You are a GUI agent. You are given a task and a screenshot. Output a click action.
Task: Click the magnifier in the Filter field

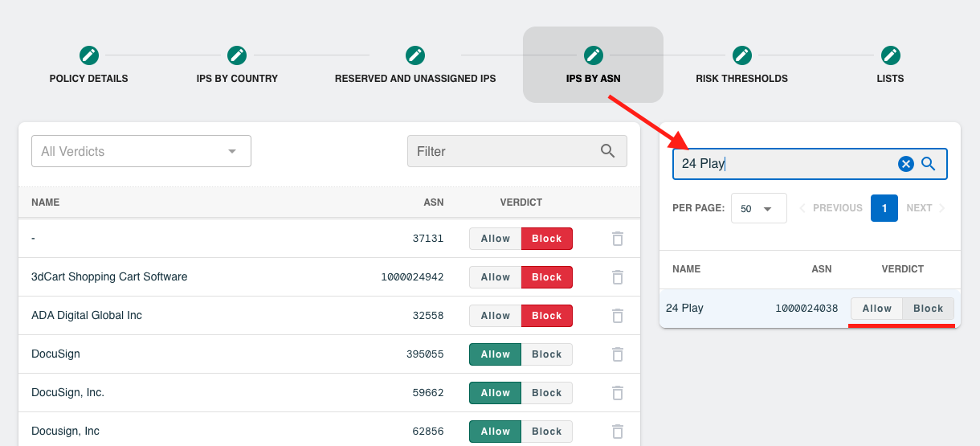click(x=608, y=151)
